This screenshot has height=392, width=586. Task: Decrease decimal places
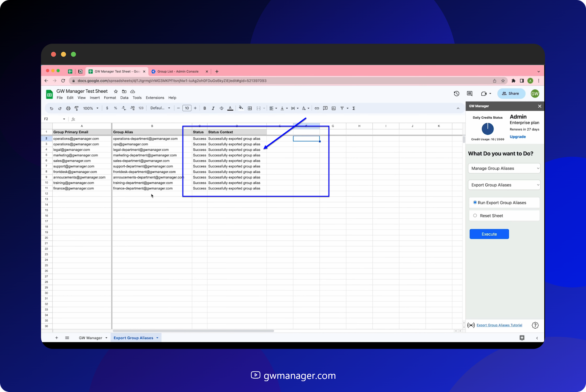(x=124, y=108)
